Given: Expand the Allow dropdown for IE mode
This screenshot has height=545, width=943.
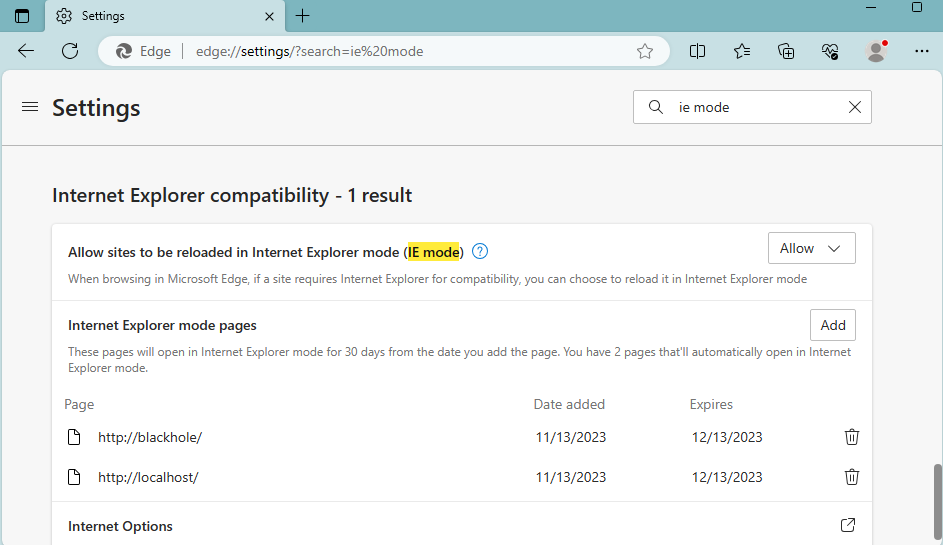Looking at the screenshot, I should point(811,248).
